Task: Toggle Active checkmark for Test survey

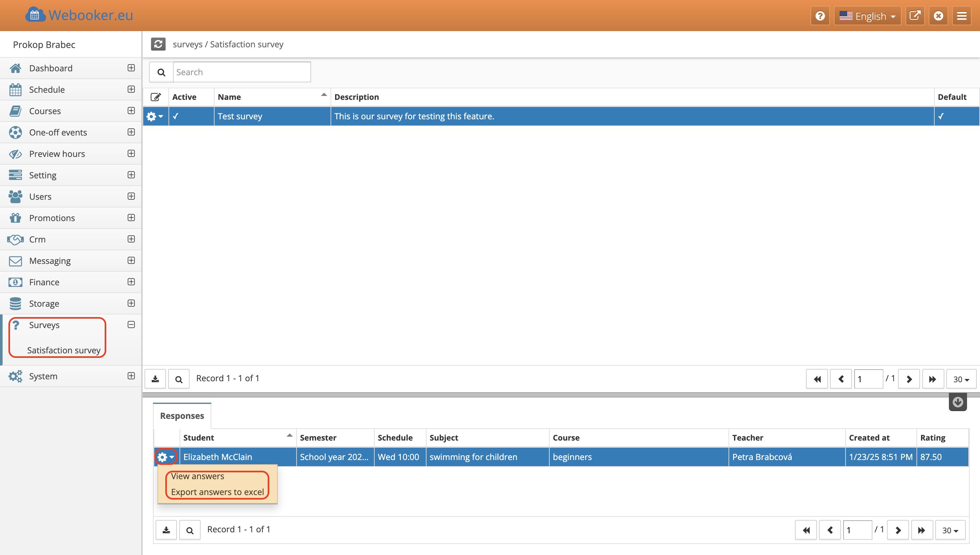Action: [x=176, y=116]
